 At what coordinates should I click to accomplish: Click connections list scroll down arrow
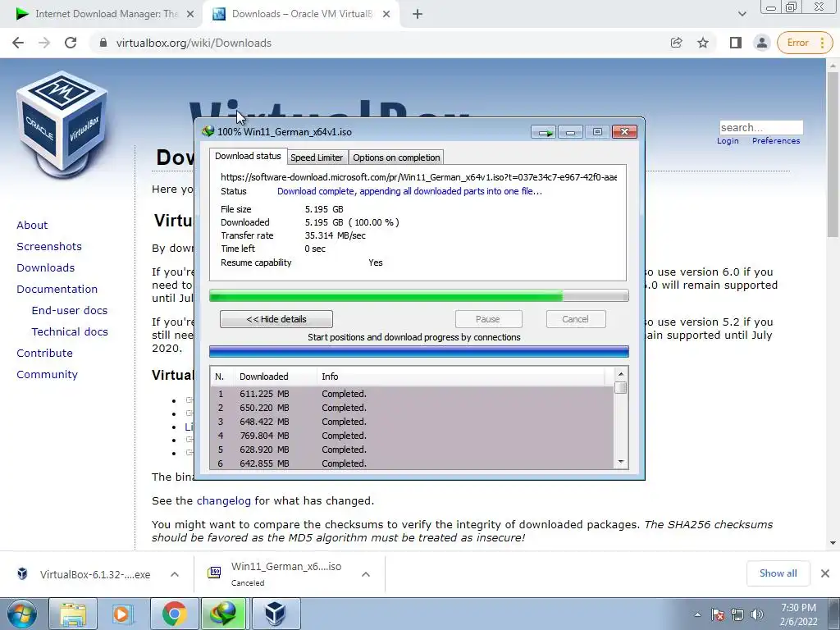pyautogui.click(x=621, y=462)
